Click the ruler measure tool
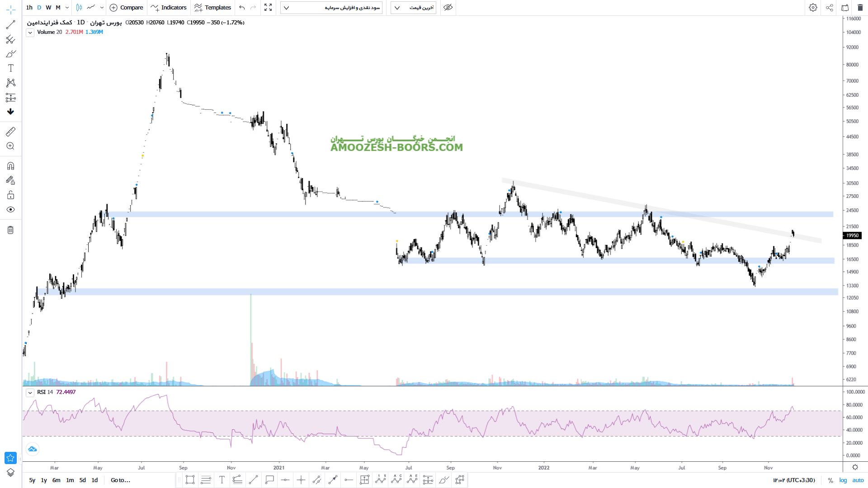The image size is (868, 488). (10, 131)
